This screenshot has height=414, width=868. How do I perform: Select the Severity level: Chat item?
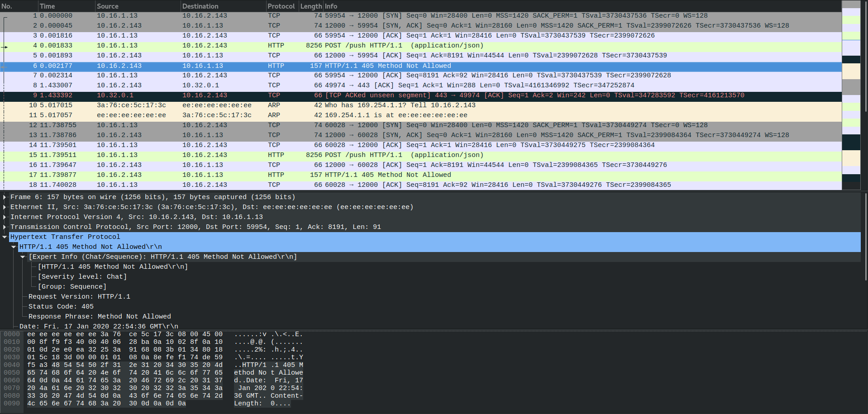[x=83, y=276]
